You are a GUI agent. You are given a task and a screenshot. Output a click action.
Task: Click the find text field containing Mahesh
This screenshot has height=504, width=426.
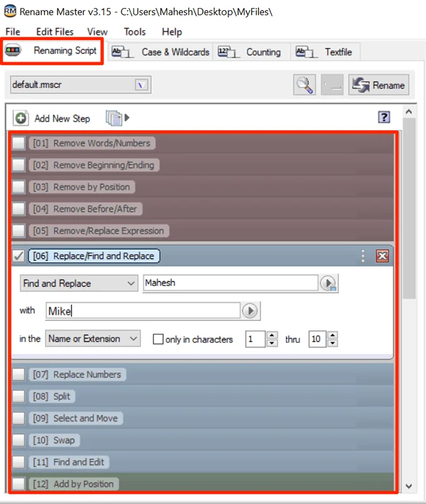coord(231,283)
